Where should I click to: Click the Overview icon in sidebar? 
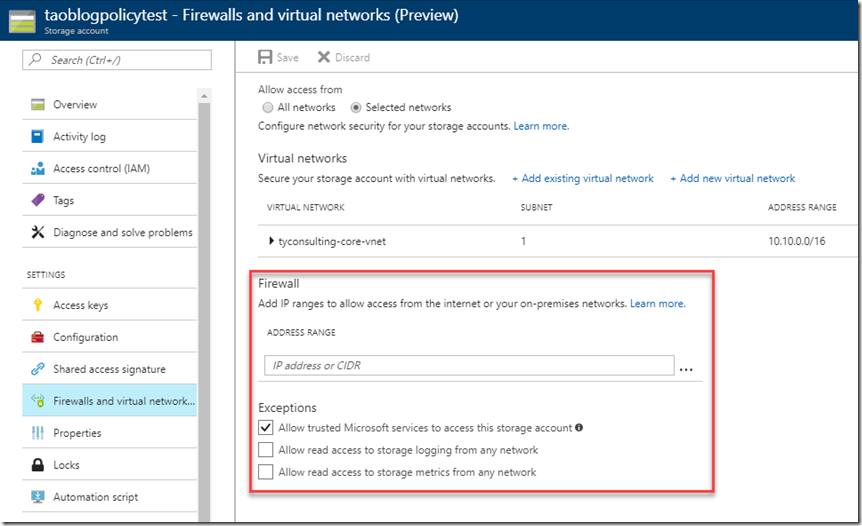(x=37, y=104)
